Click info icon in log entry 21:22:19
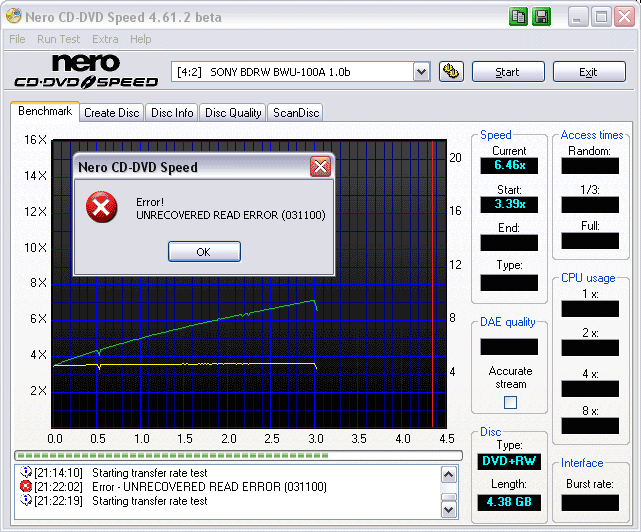Screen dimensions: 641x532 (26, 500)
